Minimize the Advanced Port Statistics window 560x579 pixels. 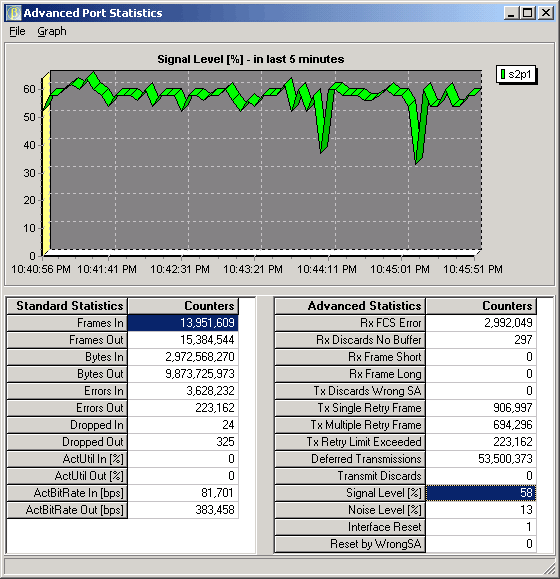(512, 13)
